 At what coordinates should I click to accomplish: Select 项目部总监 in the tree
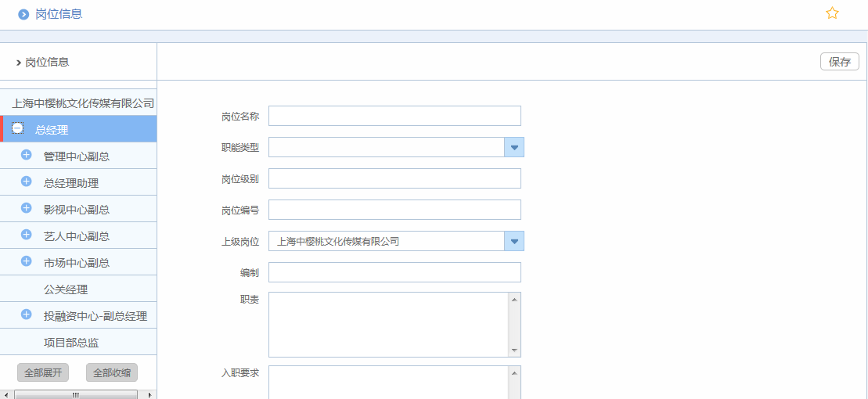(71, 343)
